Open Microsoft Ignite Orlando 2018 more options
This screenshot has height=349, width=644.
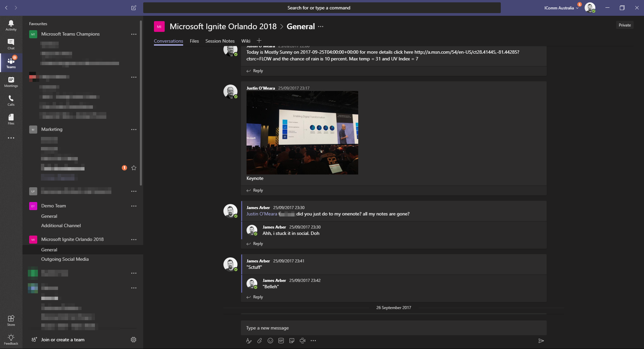(134, 240)
